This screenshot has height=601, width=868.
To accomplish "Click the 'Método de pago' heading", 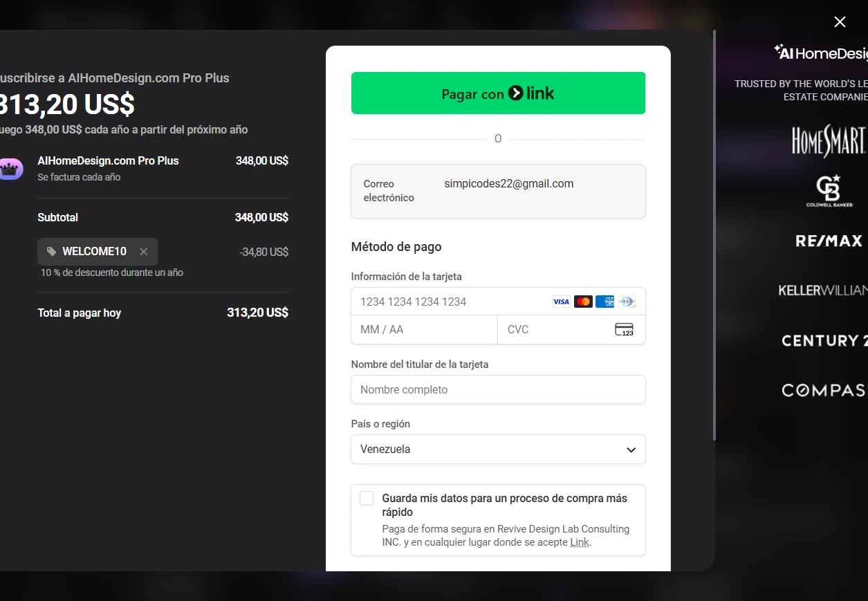I will point(396,247).
